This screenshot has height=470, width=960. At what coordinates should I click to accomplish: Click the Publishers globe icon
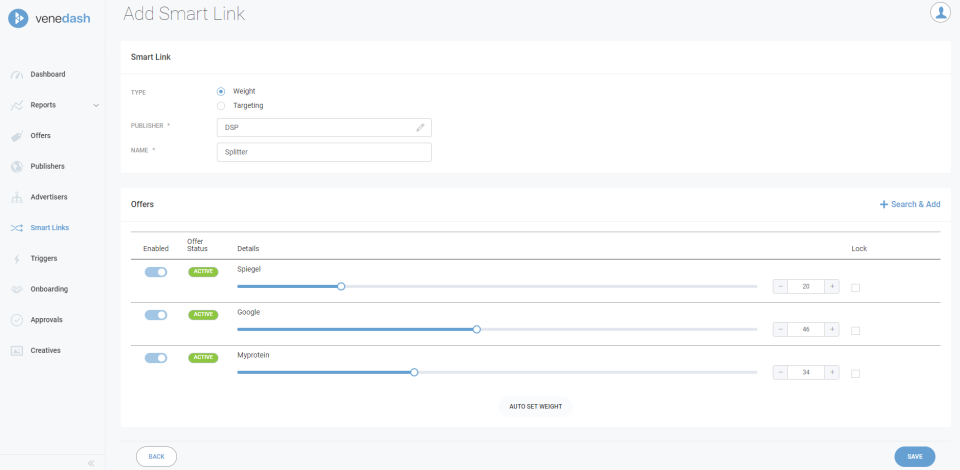(16, 167)
